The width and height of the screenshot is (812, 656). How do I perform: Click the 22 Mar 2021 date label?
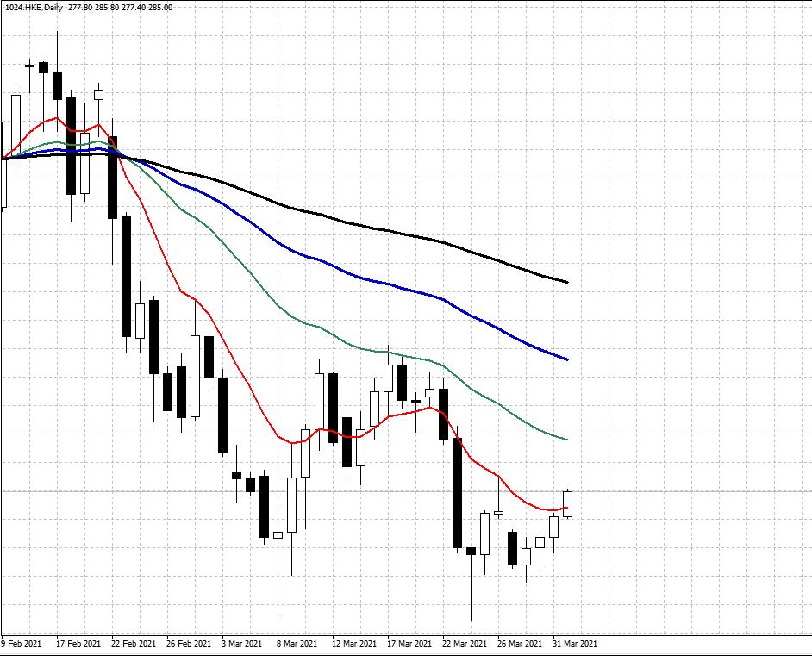[x=465, y=643]
